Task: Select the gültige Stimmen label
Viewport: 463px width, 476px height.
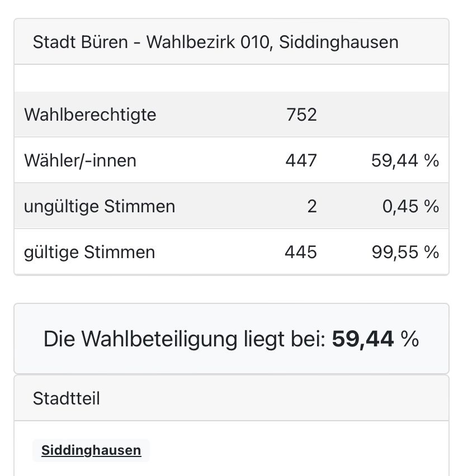Action: click(x=89, y=253)
